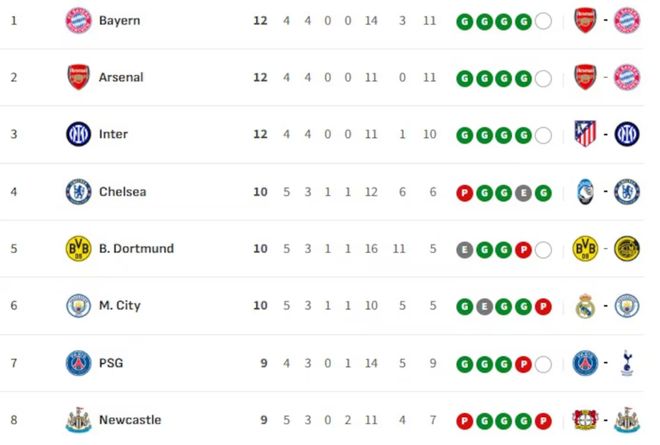Click the Bayern crest beside the team name
This screenshot has height=445, width=660.
(78, 20)
